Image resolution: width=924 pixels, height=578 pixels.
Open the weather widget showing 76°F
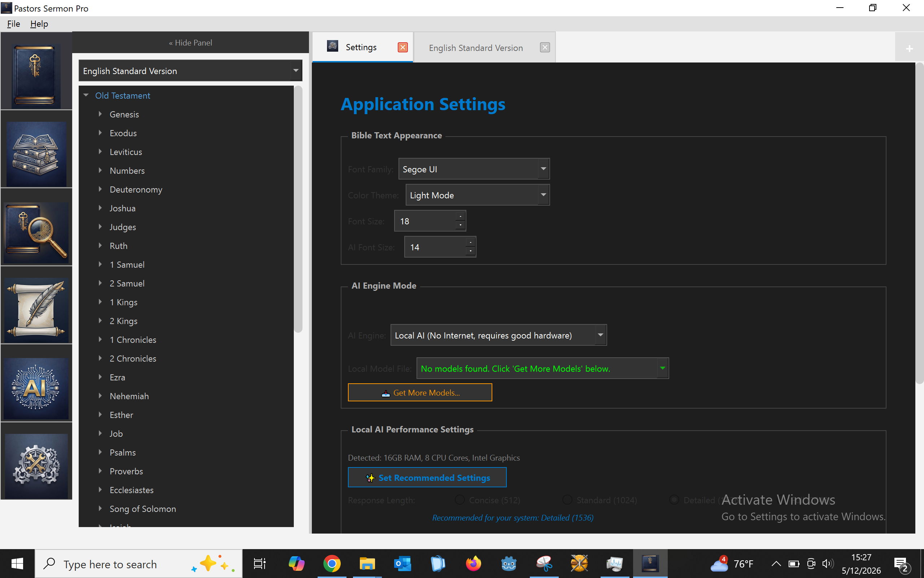[732, 564]
